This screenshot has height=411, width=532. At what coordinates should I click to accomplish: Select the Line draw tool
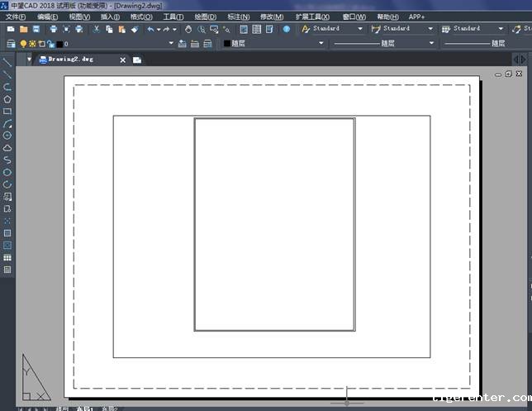point(7,62)
